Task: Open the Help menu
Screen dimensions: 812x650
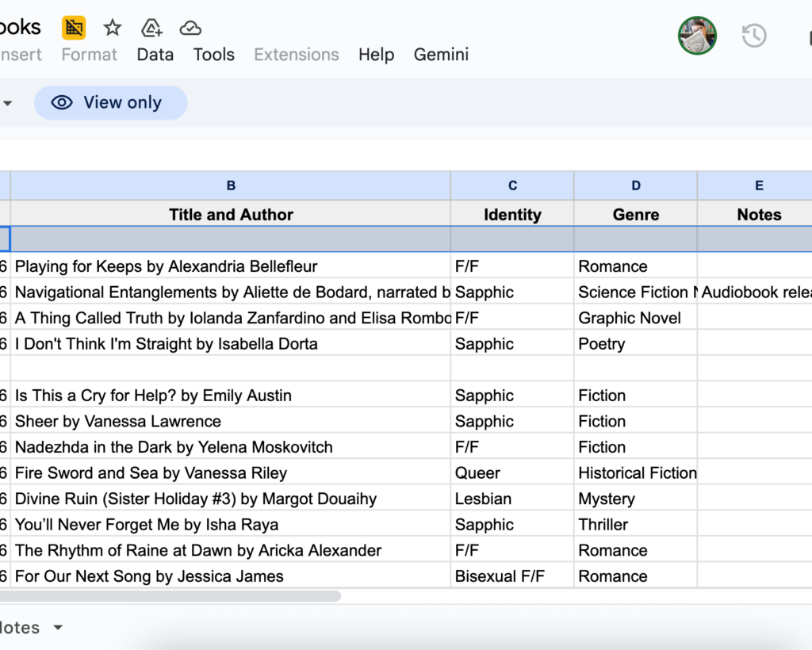Action: pyautogui.click(x=376, y=55)
